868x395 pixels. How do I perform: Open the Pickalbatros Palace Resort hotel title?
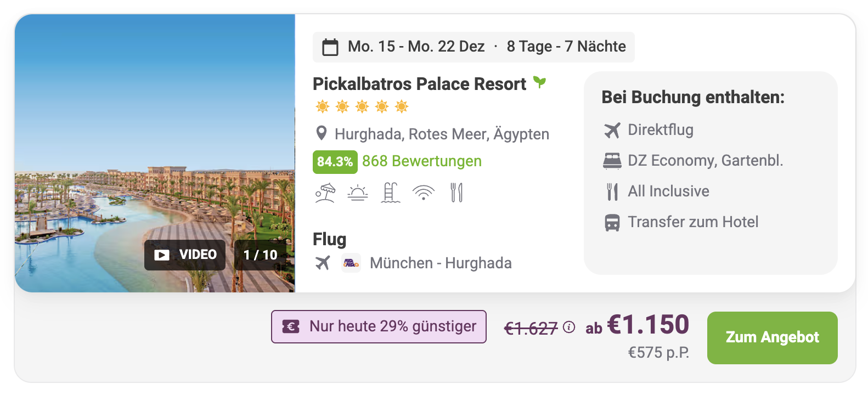(x=419, y=84)
